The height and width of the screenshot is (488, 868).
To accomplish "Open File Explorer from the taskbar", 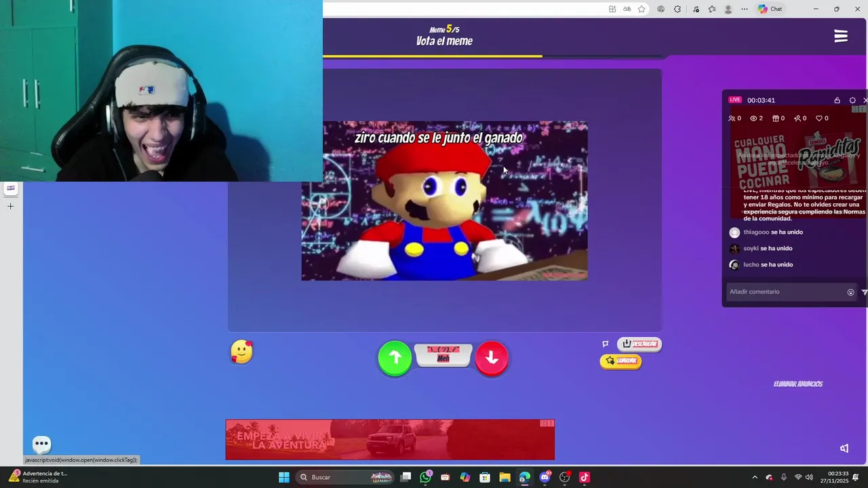I will tap(505, 477).
